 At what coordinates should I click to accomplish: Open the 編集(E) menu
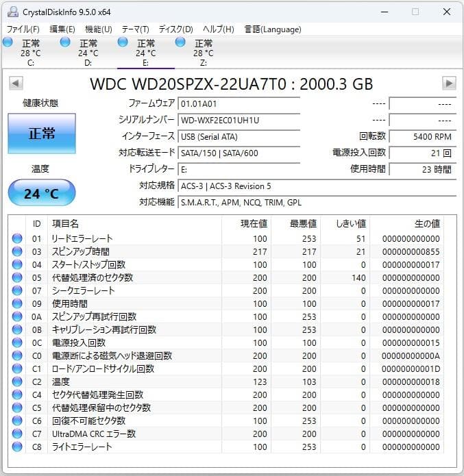[62, 29]
